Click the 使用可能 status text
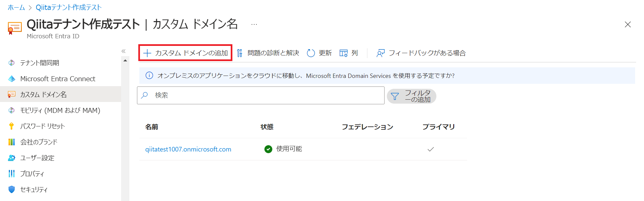This screenshot has height=201, width=644. [x=289, y=149]
